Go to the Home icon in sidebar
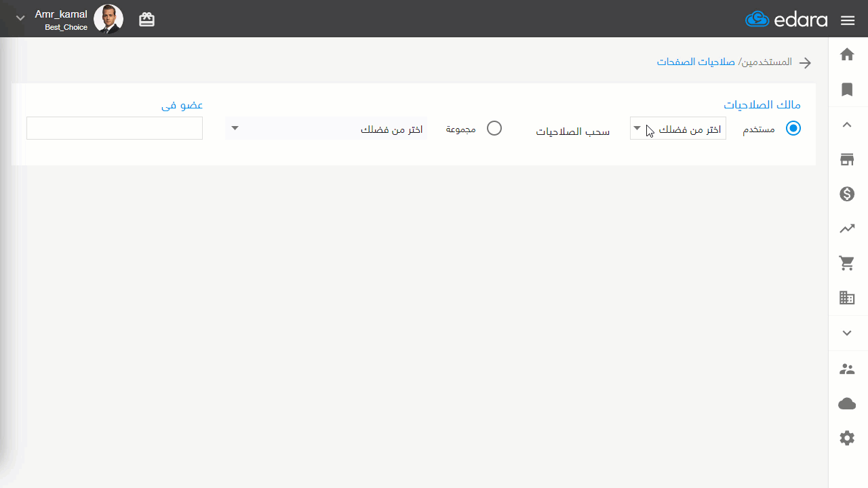The width and height of the screenshot is (868, 488). pyautogui.click(x=847, y=54)
